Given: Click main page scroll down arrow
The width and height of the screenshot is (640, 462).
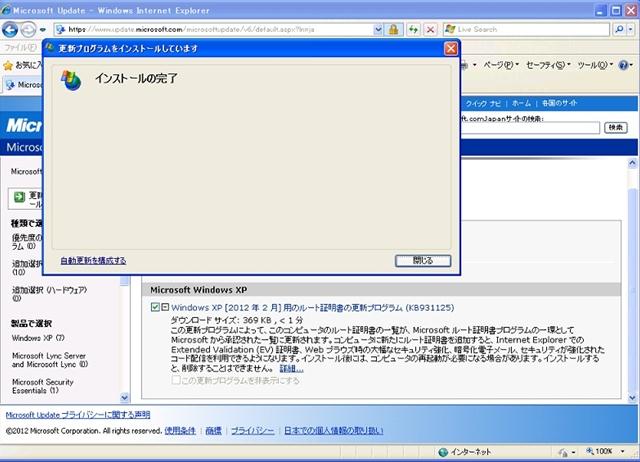Looking at the screenshot, I should click(632, 398).
